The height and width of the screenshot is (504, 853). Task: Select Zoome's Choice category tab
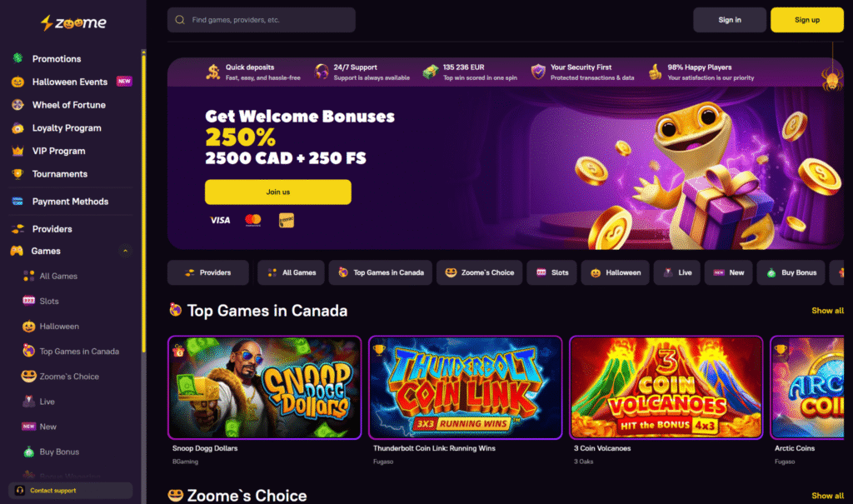tap(479, 272)
